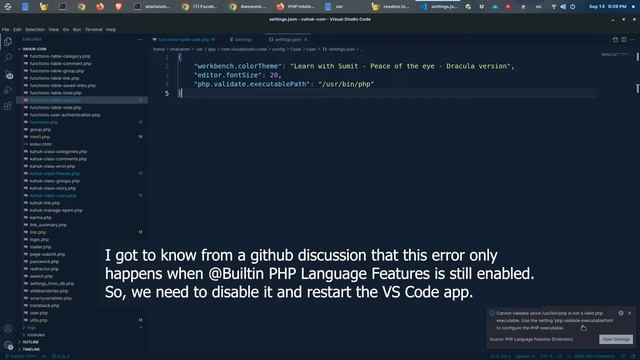Click the volume icon in system tray
Image resolution: width=640 pixels, height=360 pixels.
click(563, 7)
